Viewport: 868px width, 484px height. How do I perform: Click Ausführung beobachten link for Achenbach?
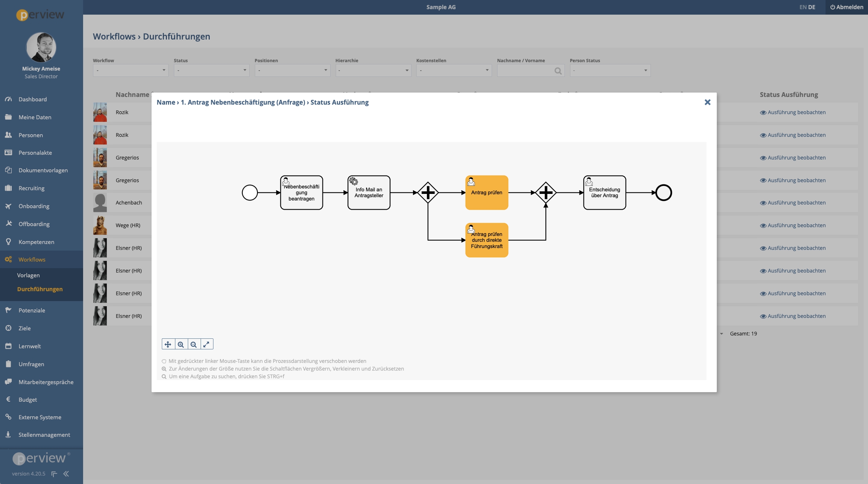click(793, 203)
